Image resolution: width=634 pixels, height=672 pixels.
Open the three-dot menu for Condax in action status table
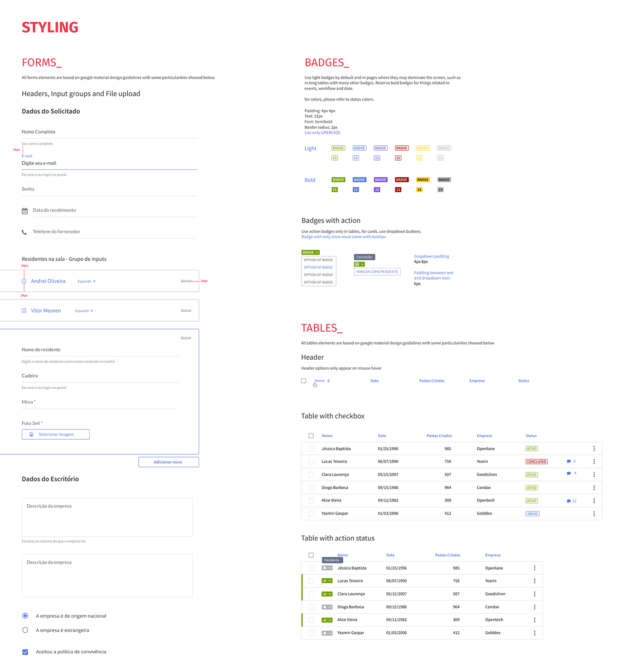click(535, 607)
